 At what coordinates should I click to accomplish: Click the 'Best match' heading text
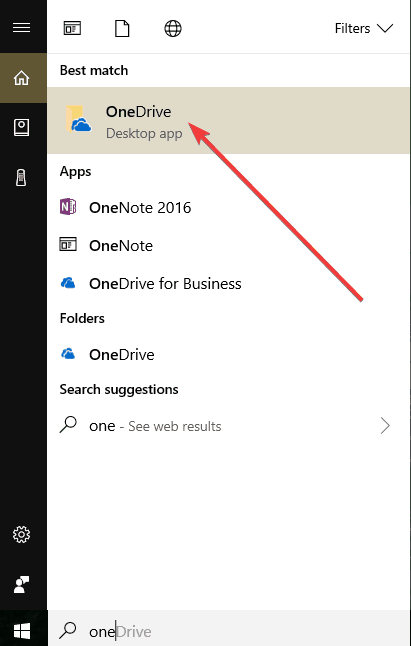pyautogui.click(x=94, y=70)
